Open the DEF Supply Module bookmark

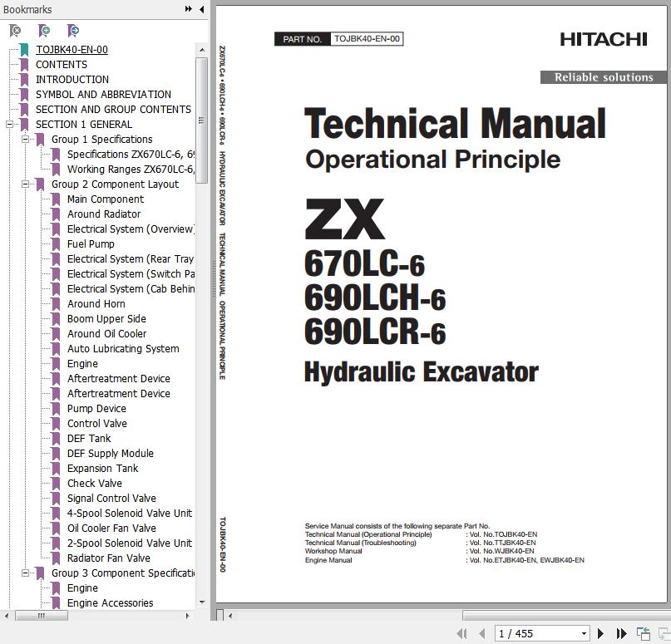110,454
